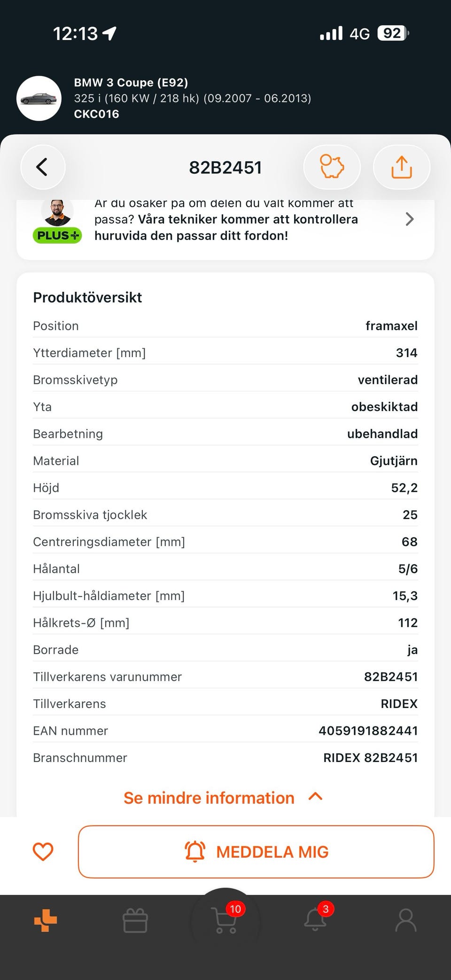Open the gift offers tab
This screenshot has width=451, height=980.
coord(135,920)
